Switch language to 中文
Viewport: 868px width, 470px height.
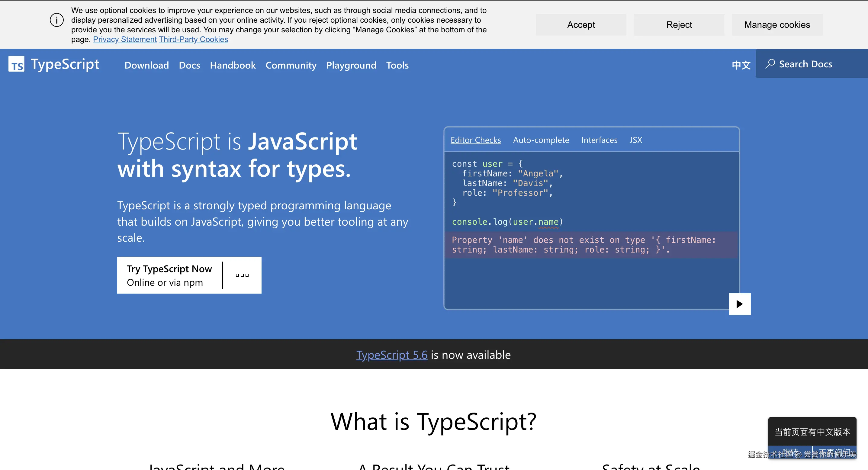(741, 65)
